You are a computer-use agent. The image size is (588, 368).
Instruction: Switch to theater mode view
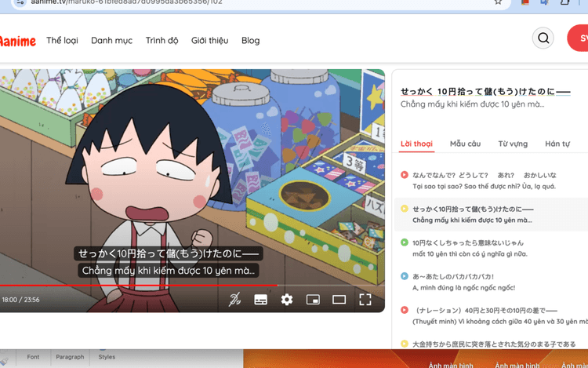click(x=339, y=300)
